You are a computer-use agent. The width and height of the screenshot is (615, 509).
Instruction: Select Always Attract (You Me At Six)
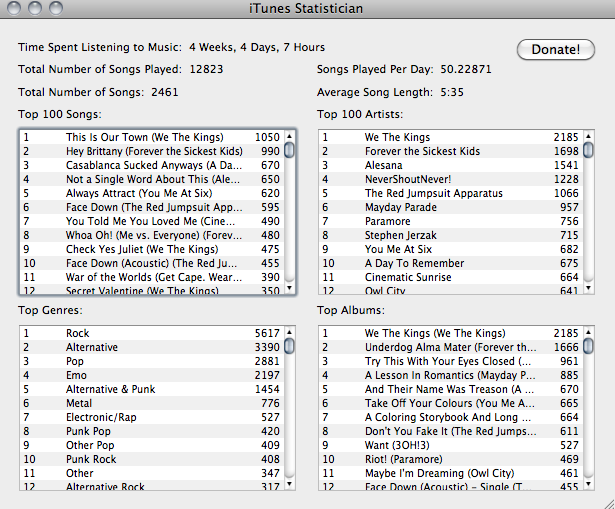152,193
